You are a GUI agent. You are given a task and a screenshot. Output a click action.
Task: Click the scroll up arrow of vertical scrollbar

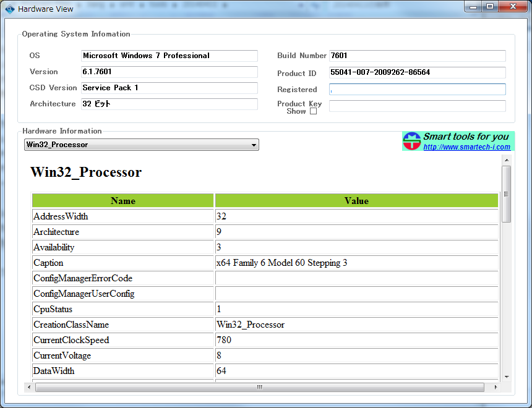click(507, 159)
